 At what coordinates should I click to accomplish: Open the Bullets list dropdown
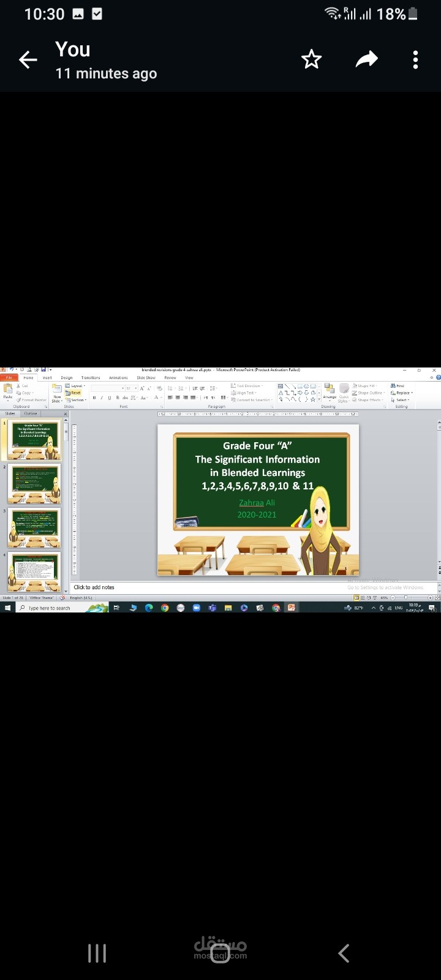pos(171,388)
